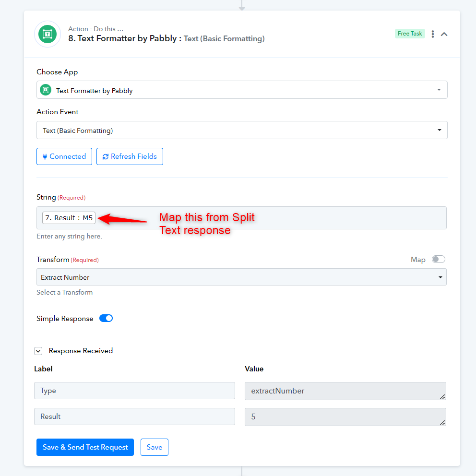Collapse step 8 with the chevron up icon
Screen dimensions: 476x476
444,34
